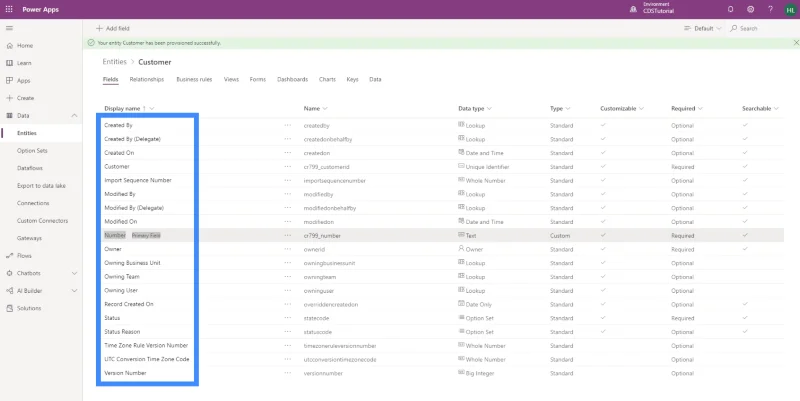Open more options for Owner row

[288, 249]
